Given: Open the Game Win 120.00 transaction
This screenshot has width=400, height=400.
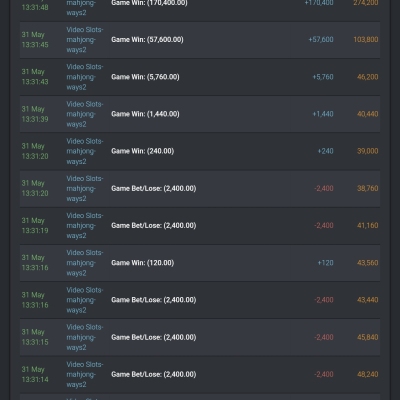Looking at the screenshot, I should 200,263.
